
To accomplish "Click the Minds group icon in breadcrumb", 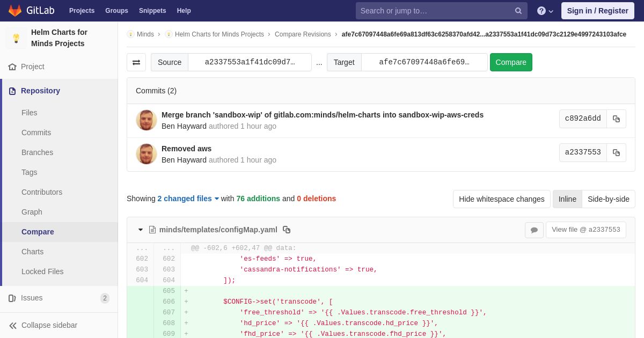I will (x=130, y=34).
